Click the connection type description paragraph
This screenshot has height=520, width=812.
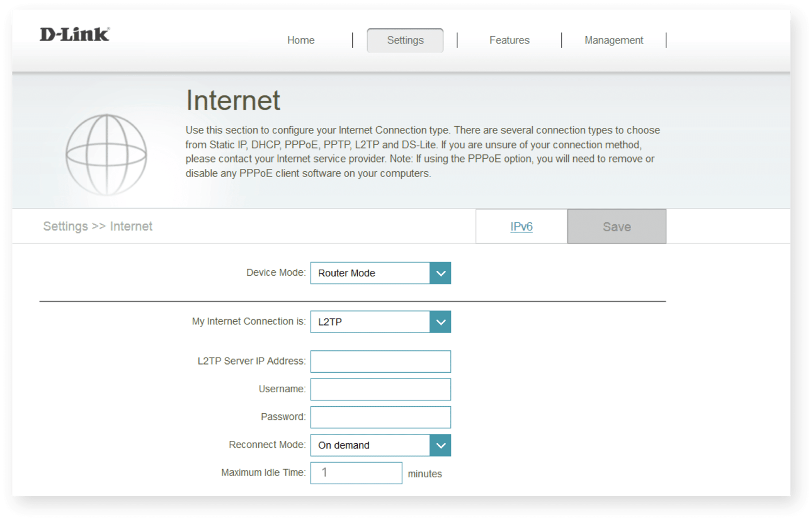pyautogui.click(x=422, y=152)
